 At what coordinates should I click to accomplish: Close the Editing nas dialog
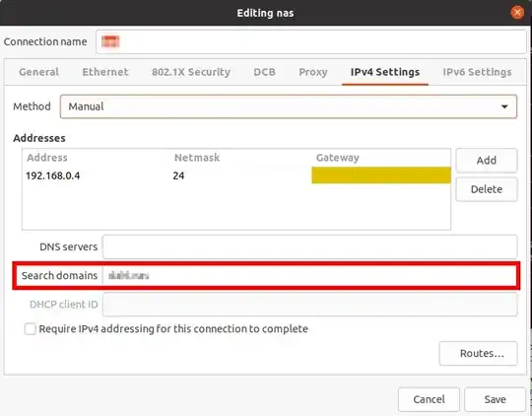(x=517, y=13)
